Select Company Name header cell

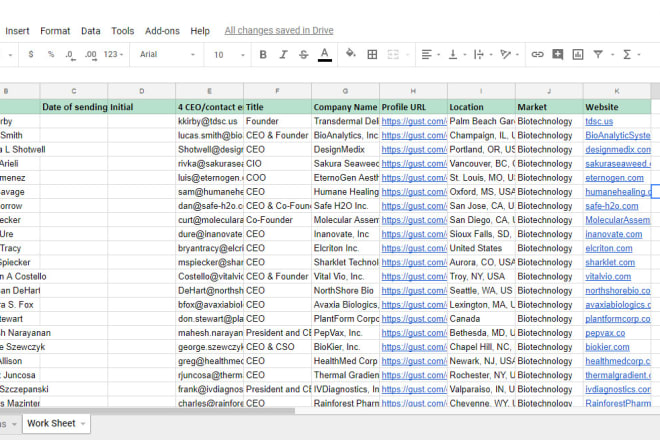pyautogui.click(x=345, y=107)
